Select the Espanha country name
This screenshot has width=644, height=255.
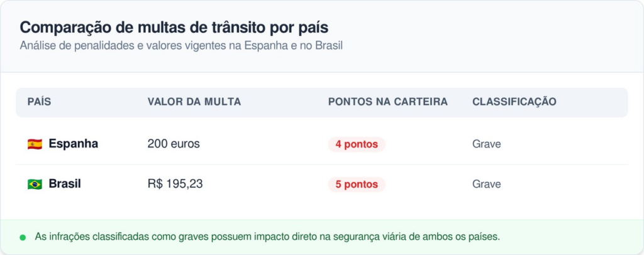coord(73,144)
